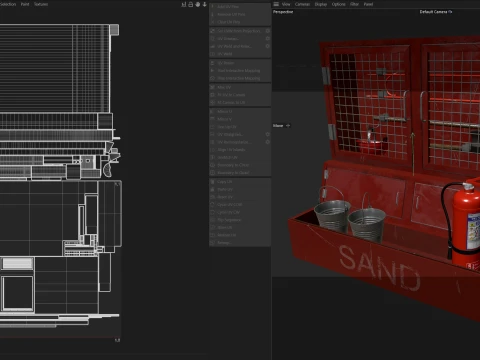Choose Mirror V command
Screen dimensions: 480x360
(x=240, y=119)
